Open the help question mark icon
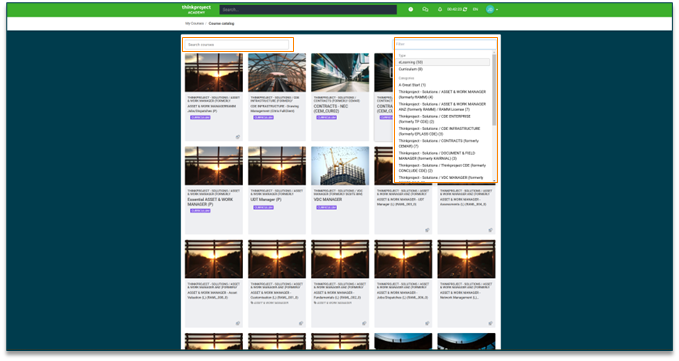This screenshot has height=361, width=679. (411, 9)
